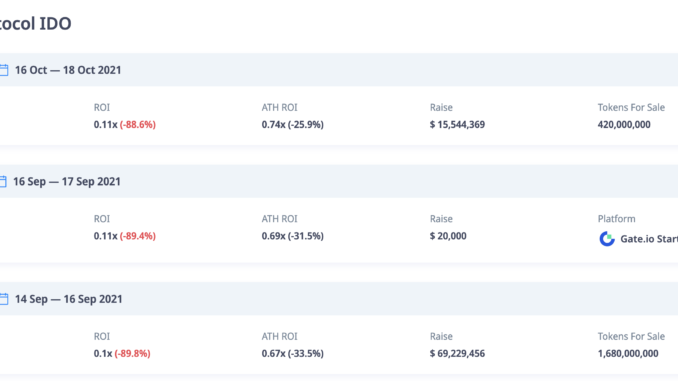Click the 0.74x (-25.9%) ATH ROI value
Viewport: 678px width, 381px height.
pyautogui.click(x=293, y=125)
